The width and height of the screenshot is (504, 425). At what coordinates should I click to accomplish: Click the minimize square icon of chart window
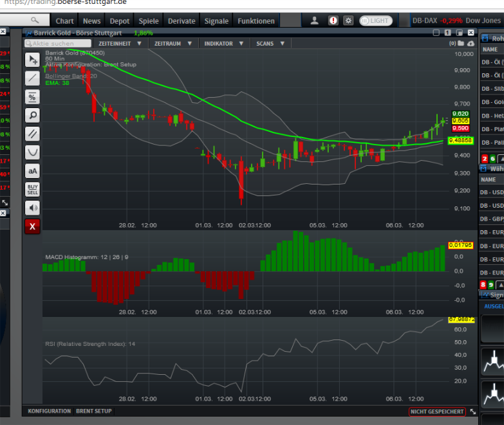[436, 33]
